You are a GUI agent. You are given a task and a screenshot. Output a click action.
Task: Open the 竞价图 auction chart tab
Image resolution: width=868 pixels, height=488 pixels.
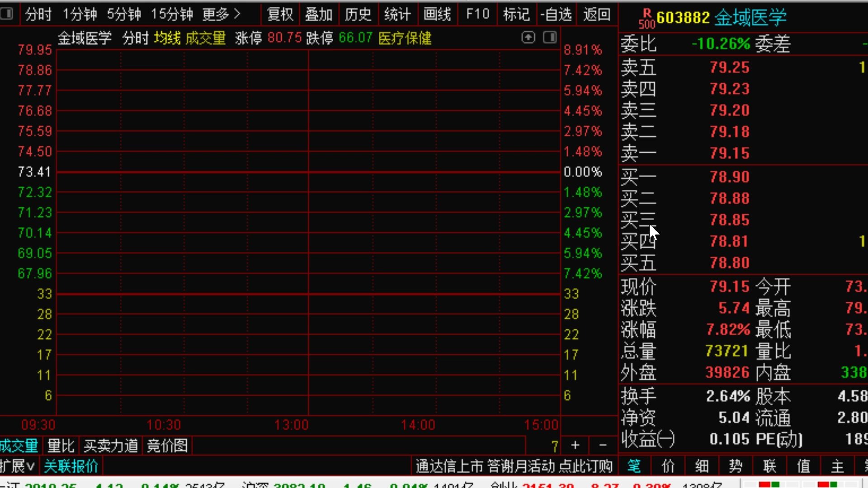167,445
